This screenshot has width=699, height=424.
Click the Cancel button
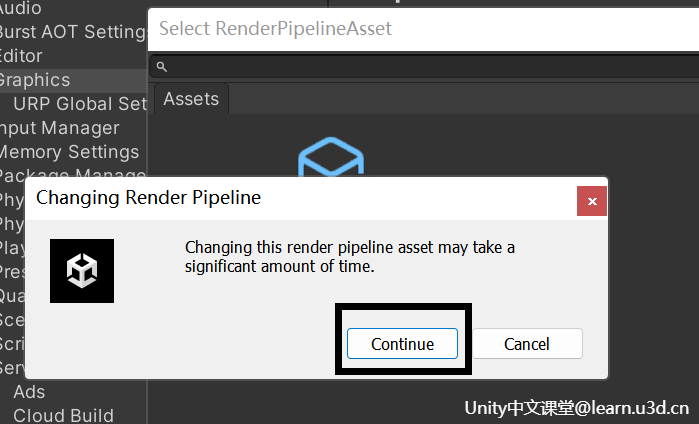point(527,343)
